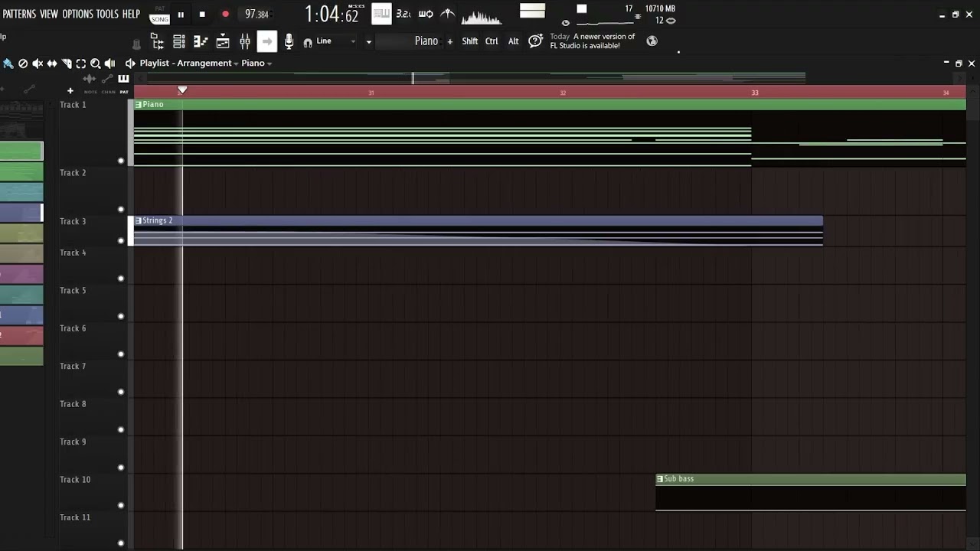Open the Piano roll view icon
The height and width of the screenshot is (551, 980).
pos(201,41)
